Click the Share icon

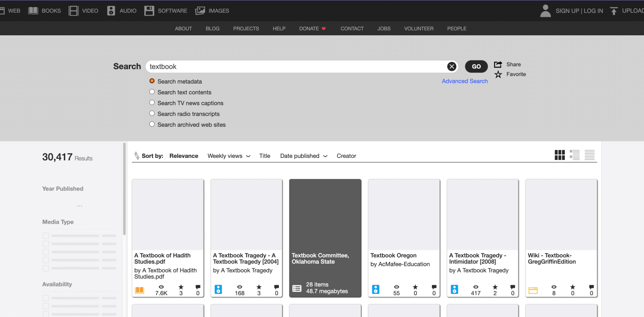click(498, 64)
